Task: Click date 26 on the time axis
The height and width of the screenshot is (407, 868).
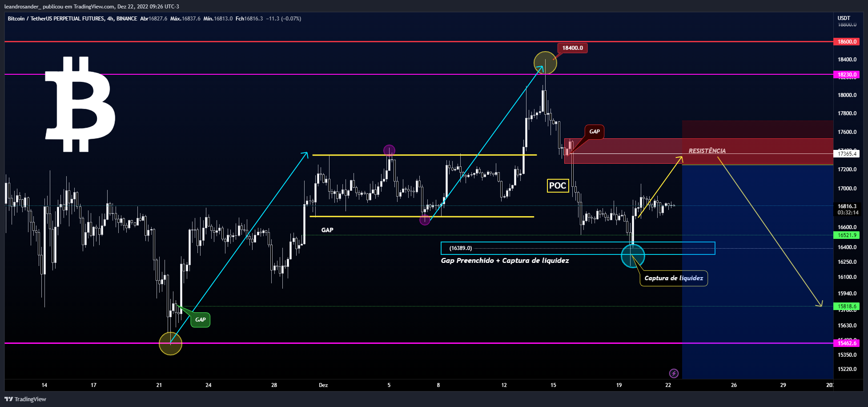Action: click(x=734, y=385)
